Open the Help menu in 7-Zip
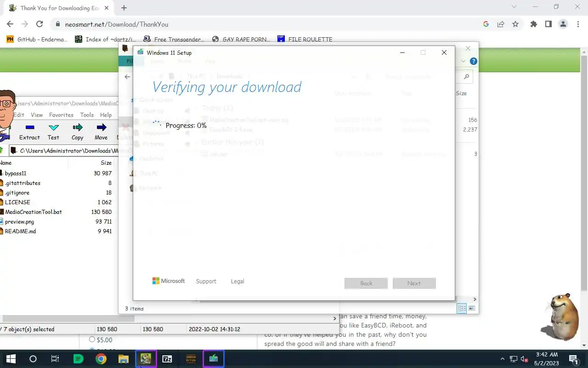Viewport: 588px width, 368px height. 106,115
